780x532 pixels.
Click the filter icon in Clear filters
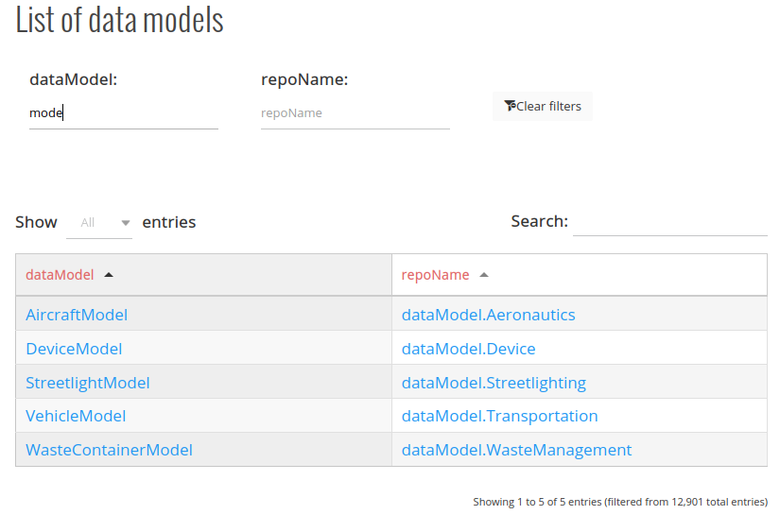coord(510,106)
